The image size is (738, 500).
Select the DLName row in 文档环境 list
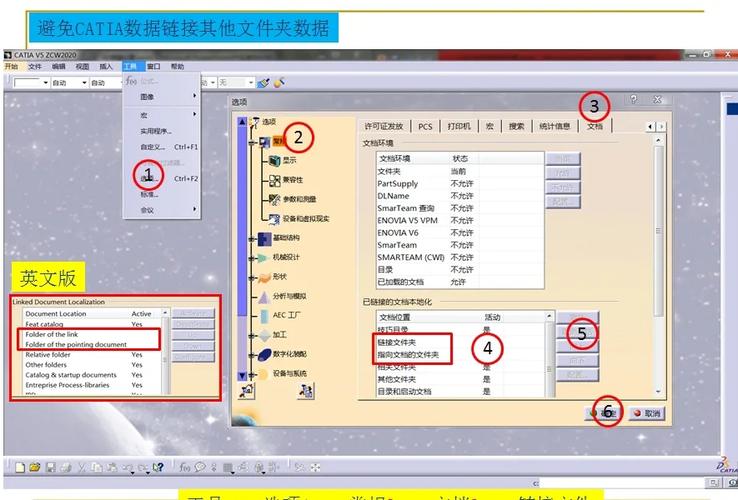[460, 196]
